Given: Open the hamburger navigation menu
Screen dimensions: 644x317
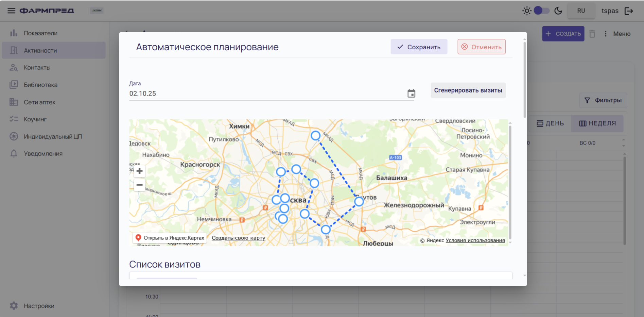Looking at the screenshot, I should click(11, 11).
